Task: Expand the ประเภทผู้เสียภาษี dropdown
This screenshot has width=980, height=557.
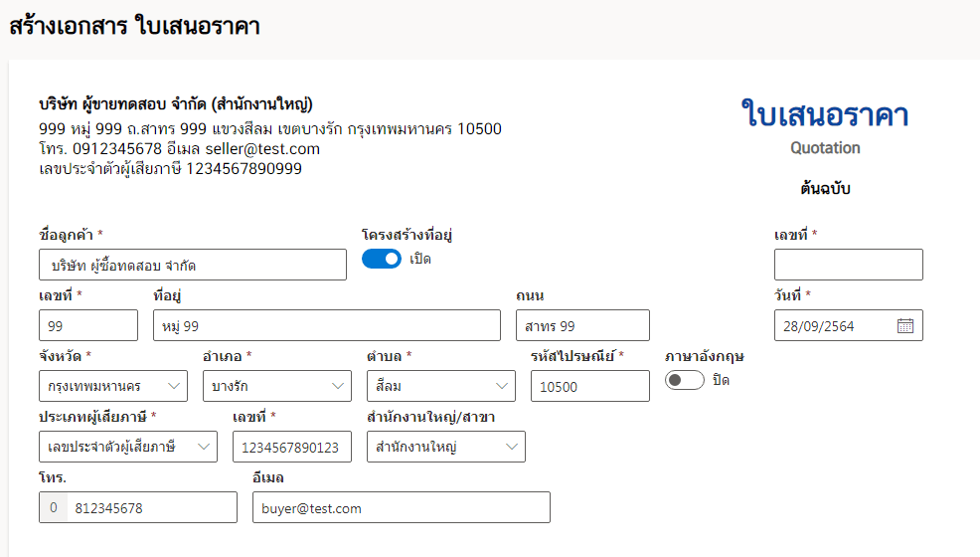Action: pyautogui.click(x=128, y=447)
